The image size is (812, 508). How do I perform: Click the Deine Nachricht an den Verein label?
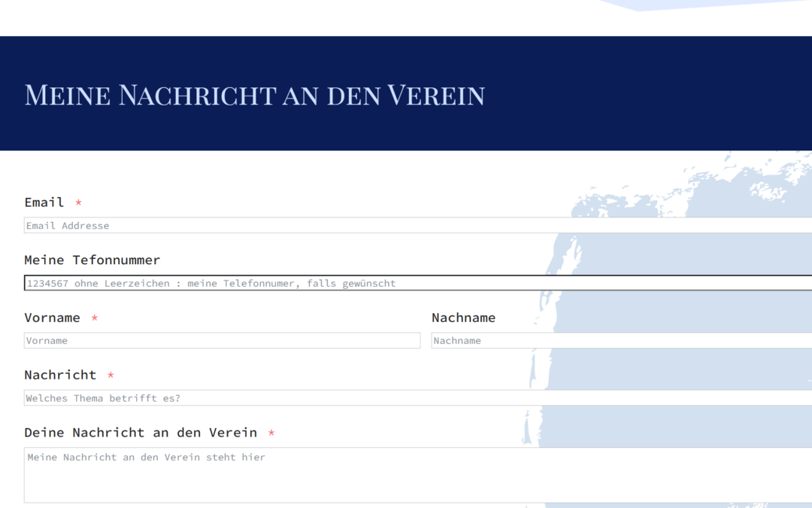click(x=143, y=433)
